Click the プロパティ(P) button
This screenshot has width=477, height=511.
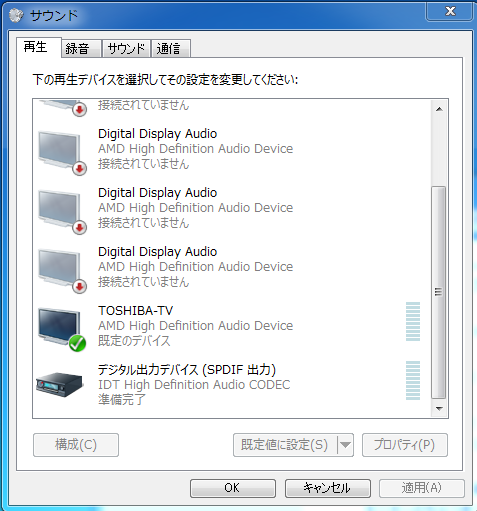405,445
